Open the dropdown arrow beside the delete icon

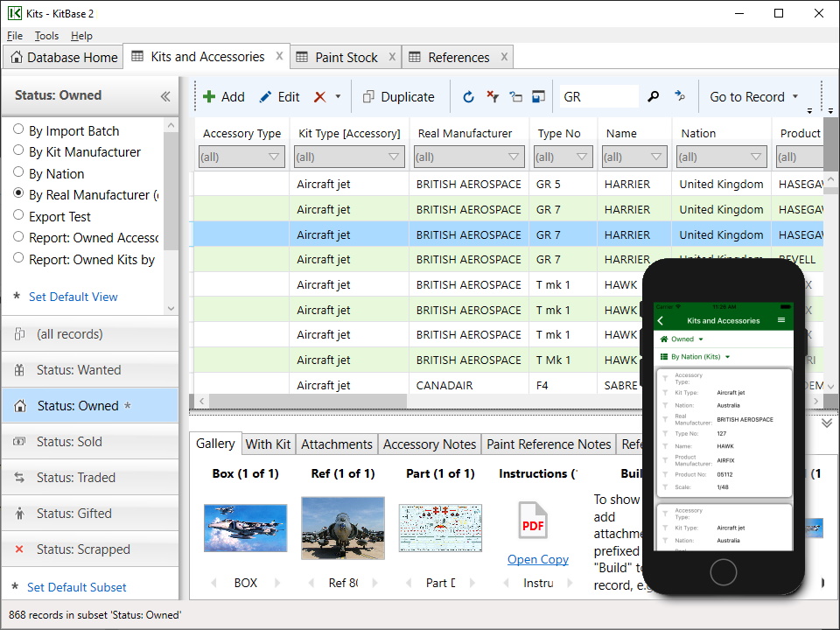(x=338, y=97)
